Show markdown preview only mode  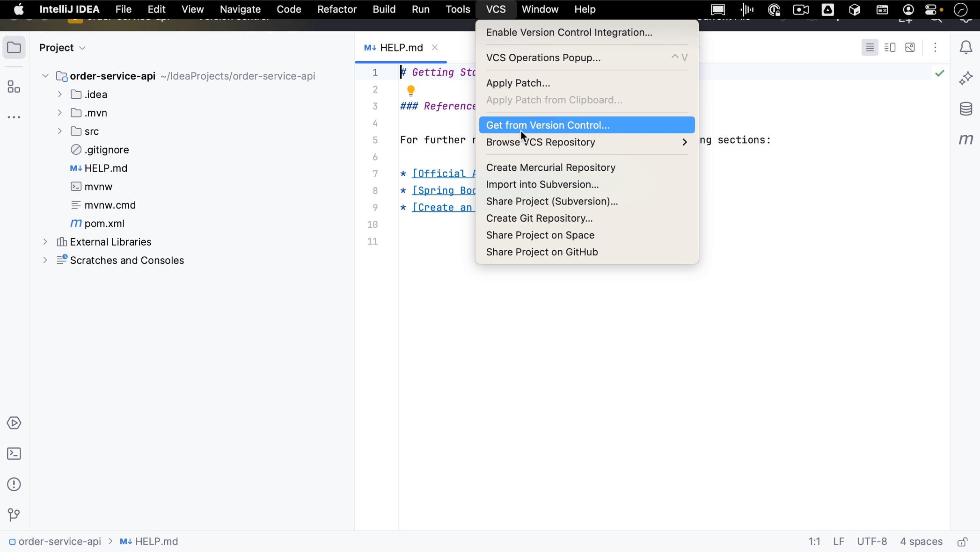coord(910,47)
